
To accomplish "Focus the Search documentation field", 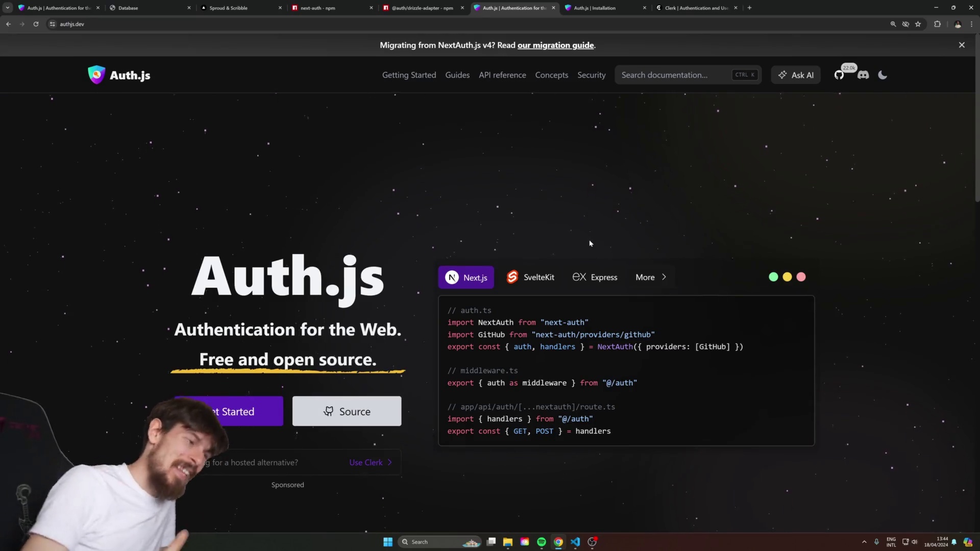I will [688, 75].
